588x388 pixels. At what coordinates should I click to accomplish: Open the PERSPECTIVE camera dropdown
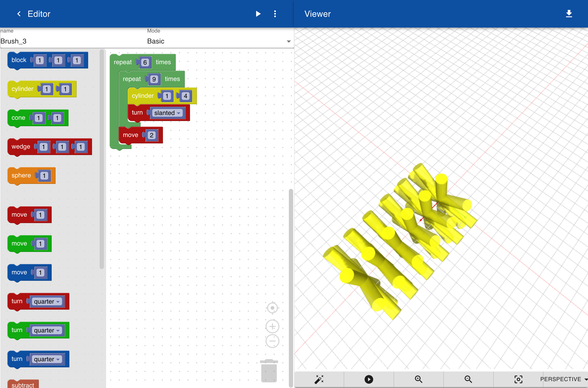coord(564,379)
